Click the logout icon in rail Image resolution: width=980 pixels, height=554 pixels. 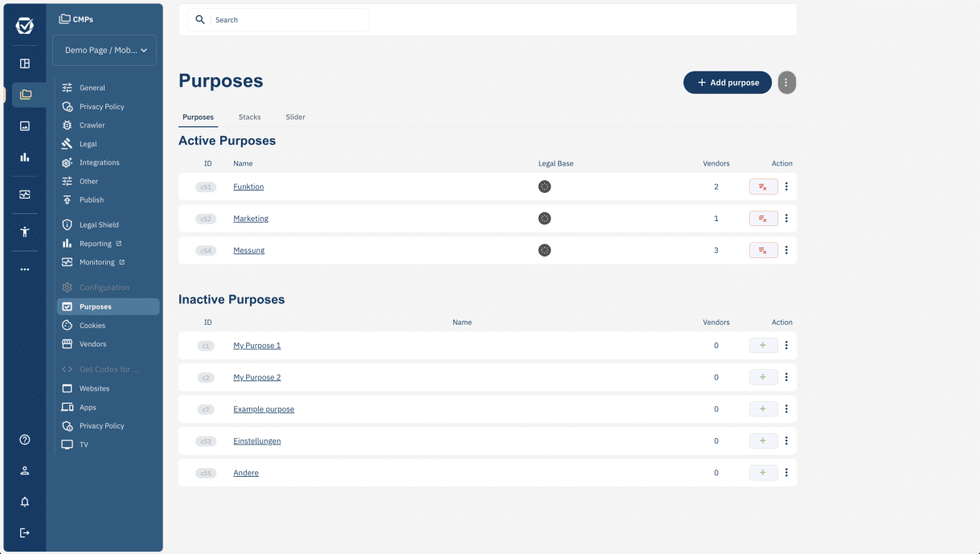25,533
